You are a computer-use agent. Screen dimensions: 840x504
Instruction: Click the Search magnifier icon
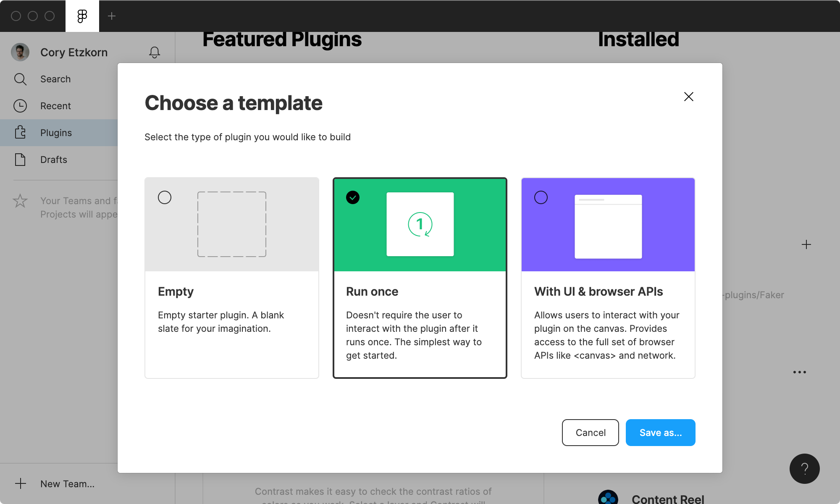coord(20,79)
